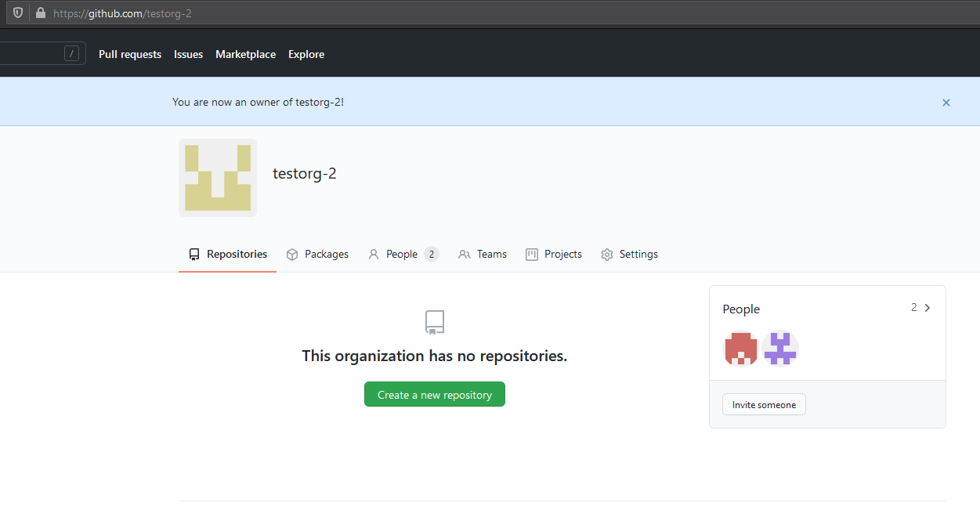Click Create a new repository button
The image size is (980, 517).
[x=435, y=394]
